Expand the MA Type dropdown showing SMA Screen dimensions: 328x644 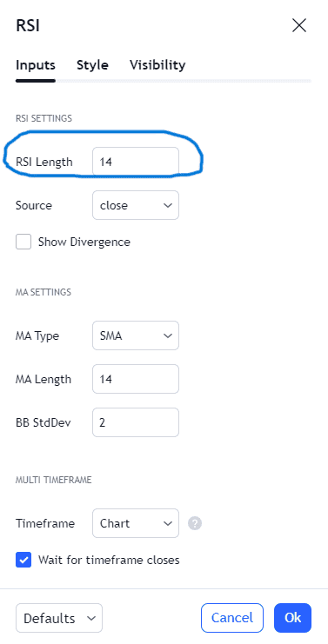coord(136,335)
